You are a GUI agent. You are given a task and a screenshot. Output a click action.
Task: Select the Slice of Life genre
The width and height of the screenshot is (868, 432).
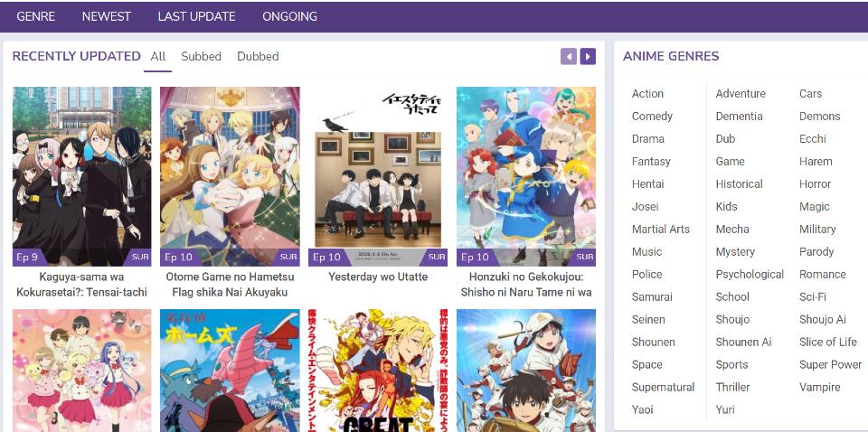(x=827, y=343)
